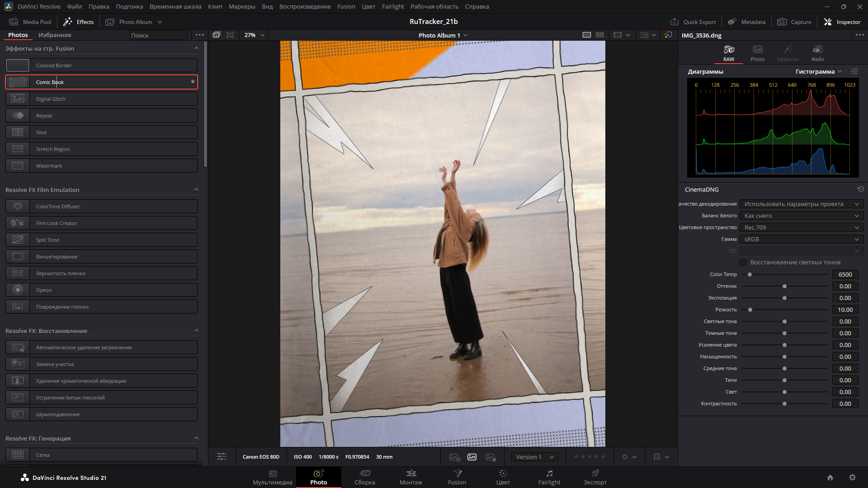This screenshot has width=868, height=488.
Task: Collapse the Resolve FX: Восстановление section
Action: [196, 331]
